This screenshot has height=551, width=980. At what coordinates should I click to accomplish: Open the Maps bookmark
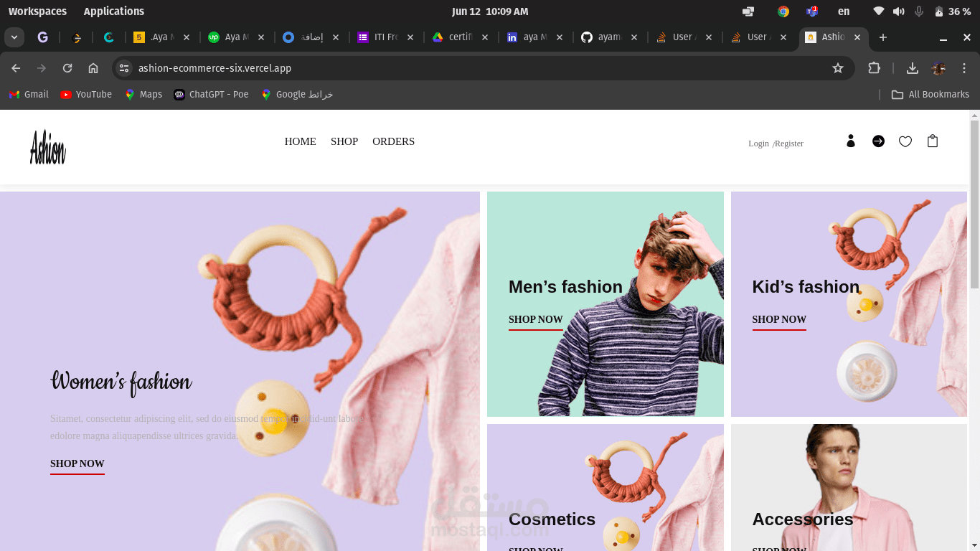click(143, 95)
